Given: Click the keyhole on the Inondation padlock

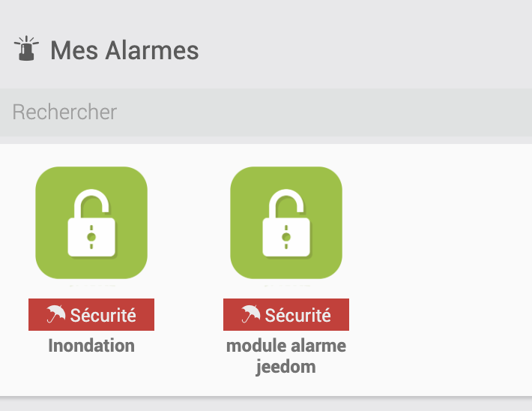Looking at the screenshot, I should (91, 237).
